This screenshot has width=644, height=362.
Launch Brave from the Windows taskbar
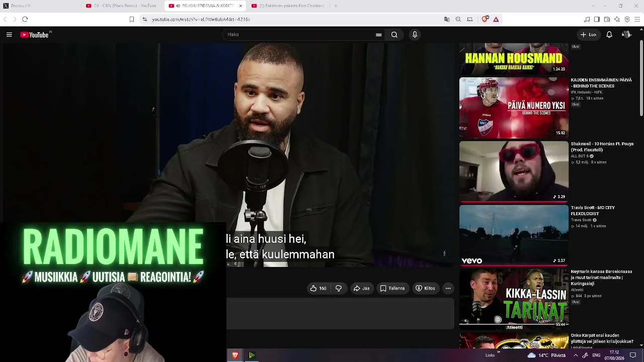point(235,355)
